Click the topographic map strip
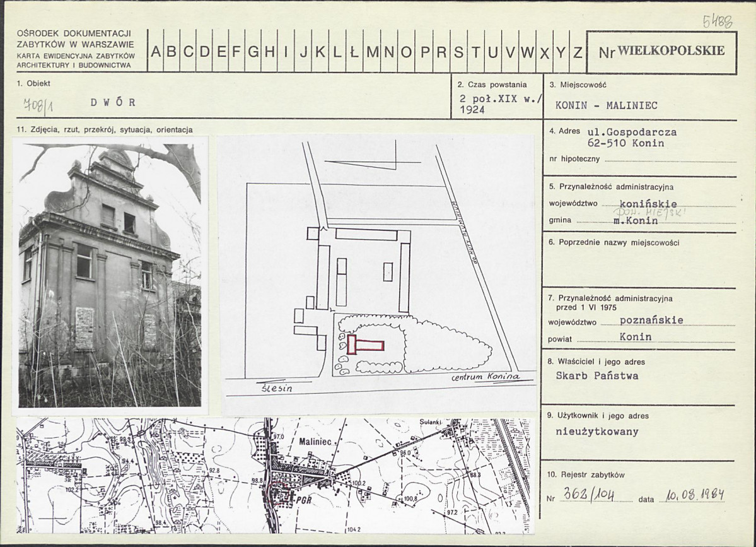The height and width of the screenshot is (547, 756). pyautogui.click(x=275, y=476)
